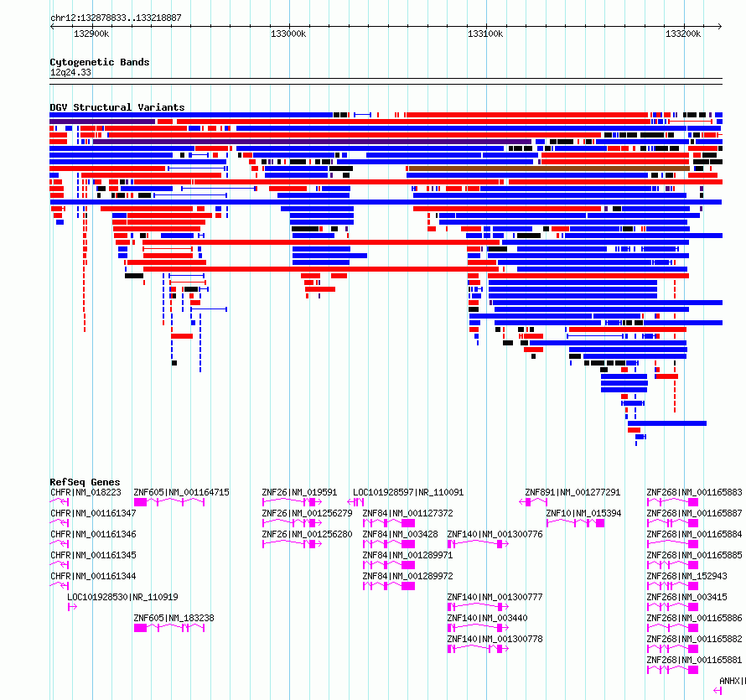The image size is (746, 700).
Task: Click the RefSeq Genes track title
Action: point(85,481)
